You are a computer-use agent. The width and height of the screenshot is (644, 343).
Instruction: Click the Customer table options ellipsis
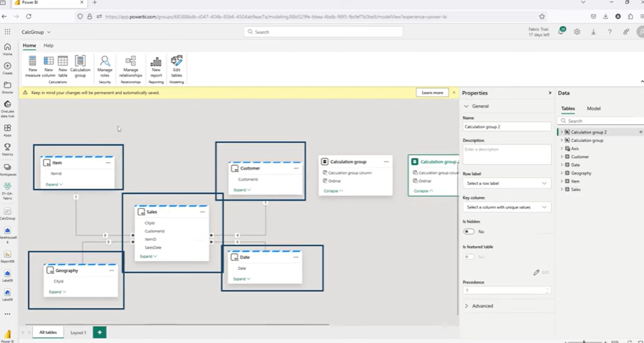[x=296, y=168]
